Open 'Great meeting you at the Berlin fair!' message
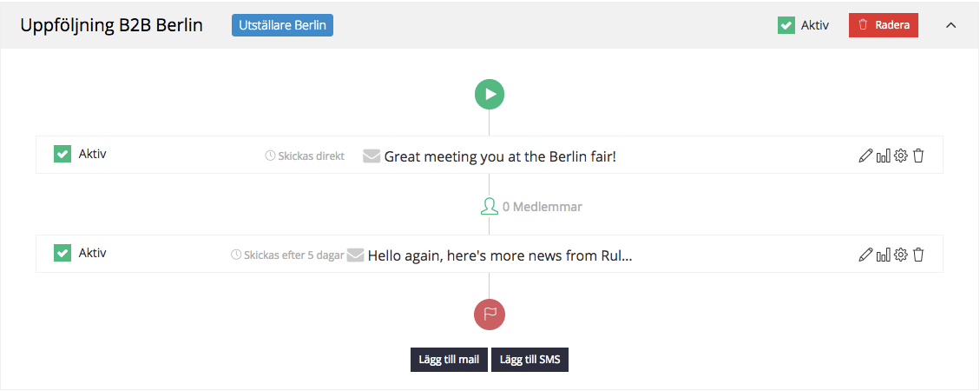Screen dimensions: 980x391 [499, 156]
